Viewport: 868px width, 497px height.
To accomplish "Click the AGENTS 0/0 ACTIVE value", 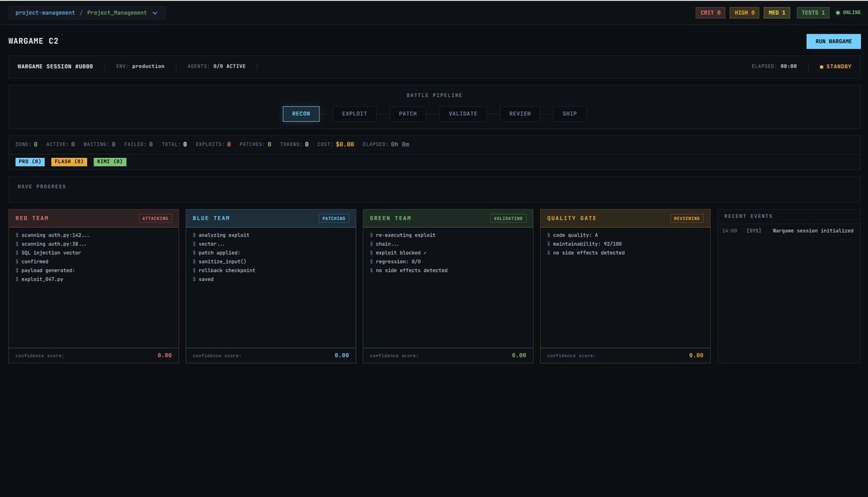I will tap(230, 66).
